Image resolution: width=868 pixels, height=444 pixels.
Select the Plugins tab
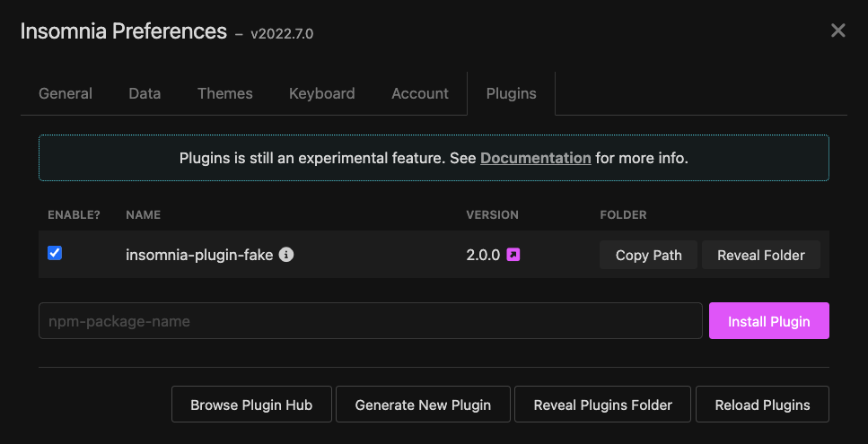pos(511,93)
